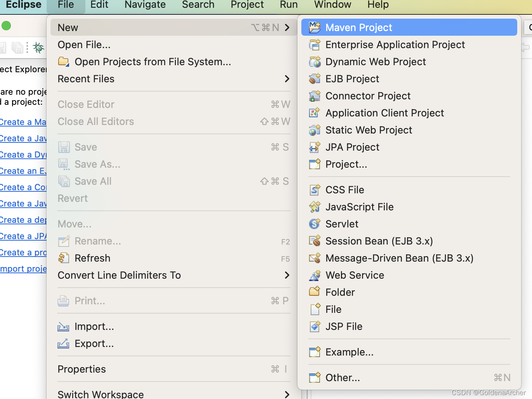Screen dimensions: 532x399
Task: Expand Convert Line Delimiters To submenu arrow
Action: pyautogui.click(x=287, y=275)
